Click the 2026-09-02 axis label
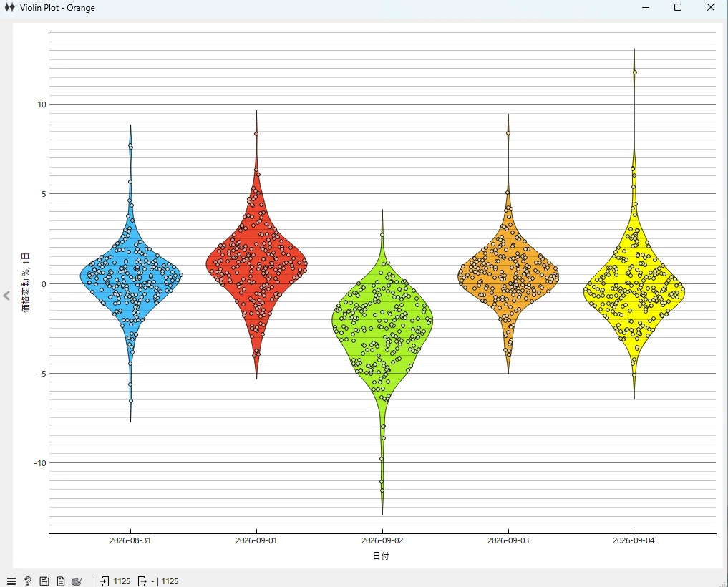The image size is (728, 587). click(x=382, y=540)
